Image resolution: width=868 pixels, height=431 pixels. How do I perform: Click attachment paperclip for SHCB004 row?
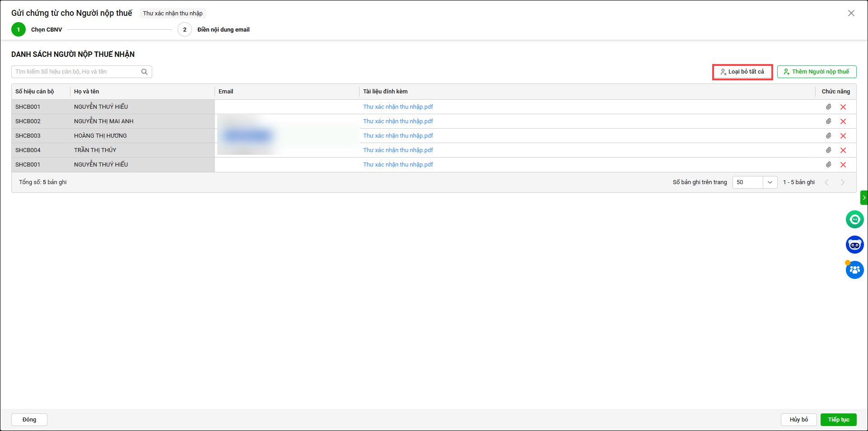(829, 150)
